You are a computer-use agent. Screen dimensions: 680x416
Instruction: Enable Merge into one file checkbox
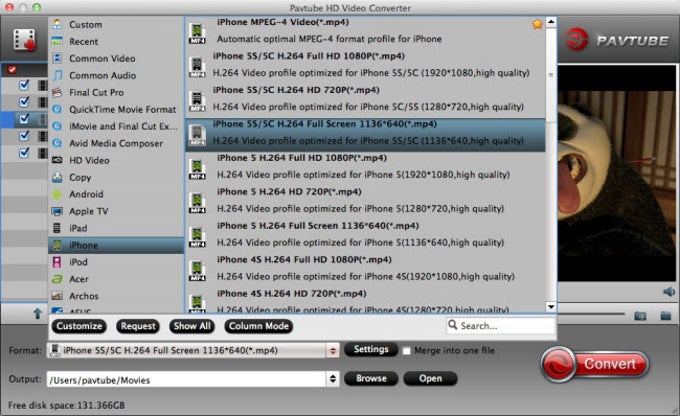click(x=406, y=350)
